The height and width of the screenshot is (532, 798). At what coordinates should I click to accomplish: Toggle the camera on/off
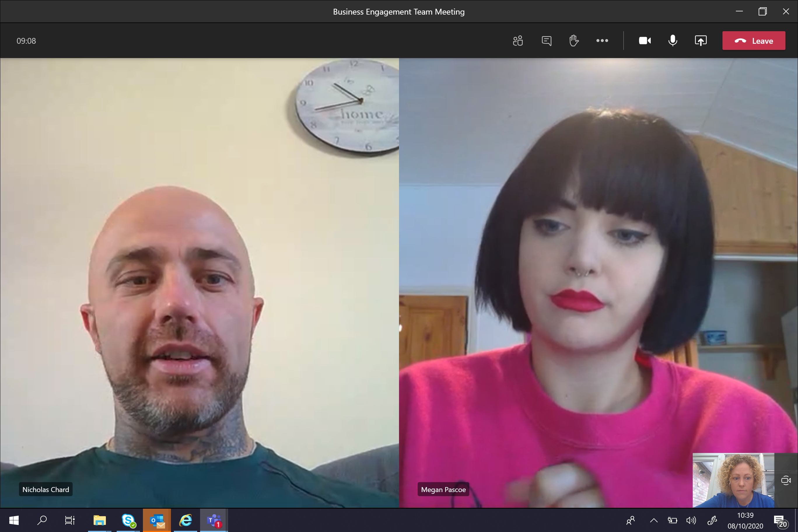point(645,40)
